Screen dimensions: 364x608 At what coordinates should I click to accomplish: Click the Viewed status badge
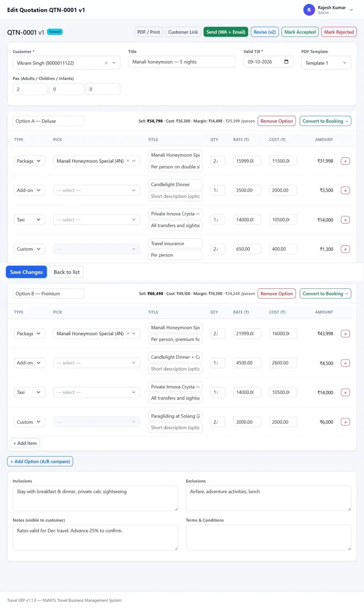(55, 32)
